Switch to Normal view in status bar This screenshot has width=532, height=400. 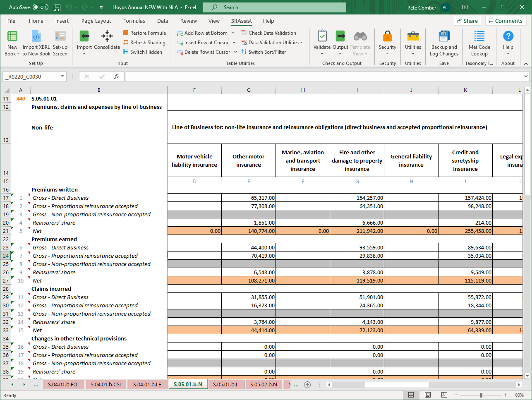click(x=411, y=395)
